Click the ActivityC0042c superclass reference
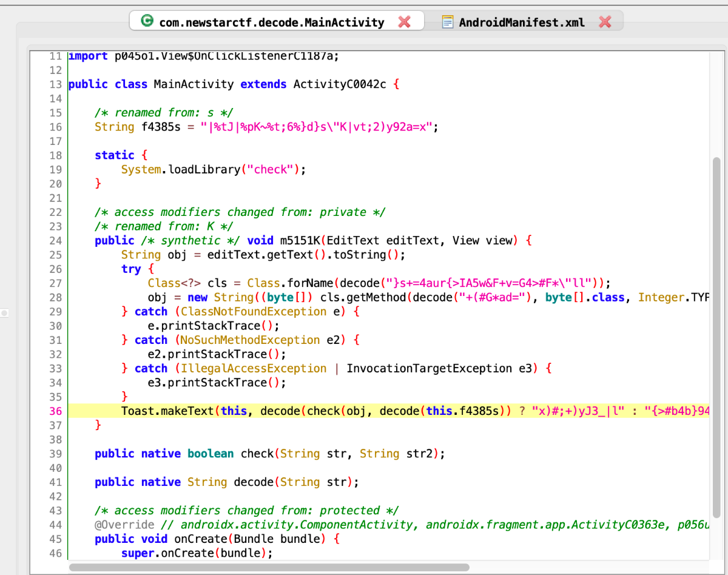 [x=339, y=84]
